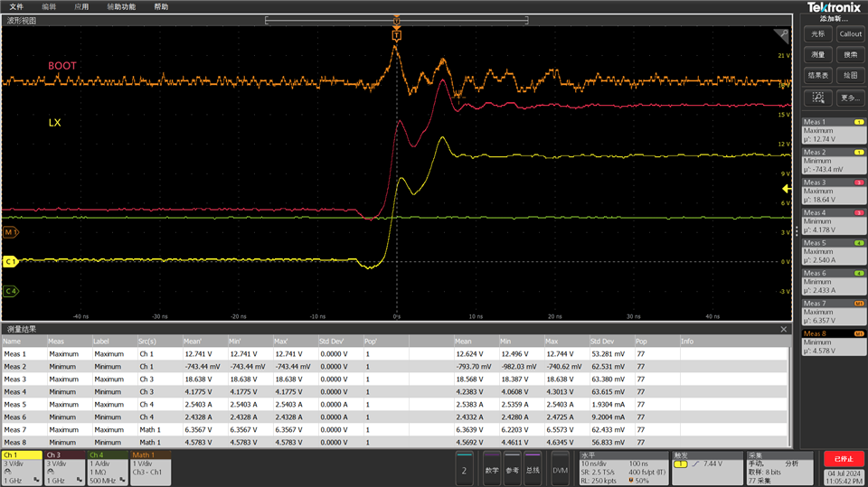Select the highlighted Meas 8 badge
The height and width of the screenshot is (487, 868).
click(834, 342)
